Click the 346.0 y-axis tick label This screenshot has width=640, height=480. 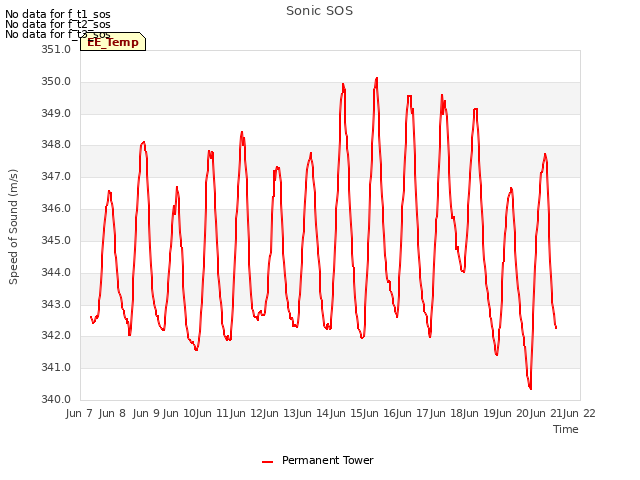coord(56,208)
